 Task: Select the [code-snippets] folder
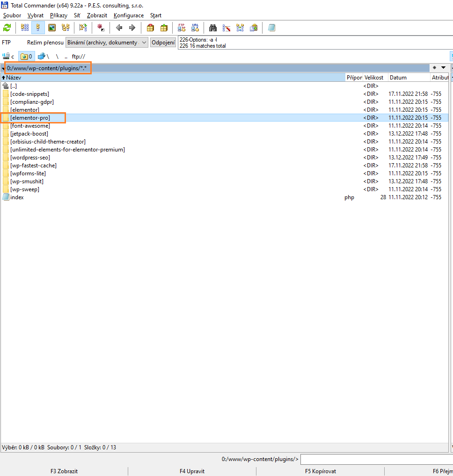coord(225,94)
